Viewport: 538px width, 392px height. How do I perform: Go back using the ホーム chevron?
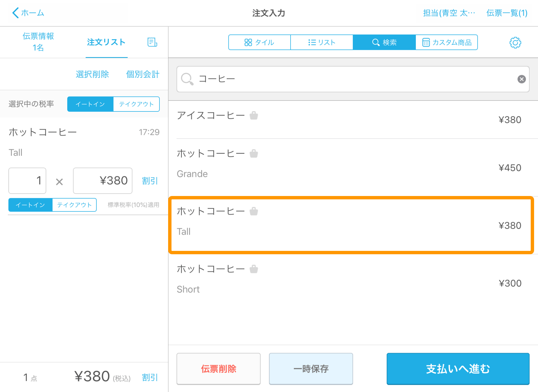[16, 13]
